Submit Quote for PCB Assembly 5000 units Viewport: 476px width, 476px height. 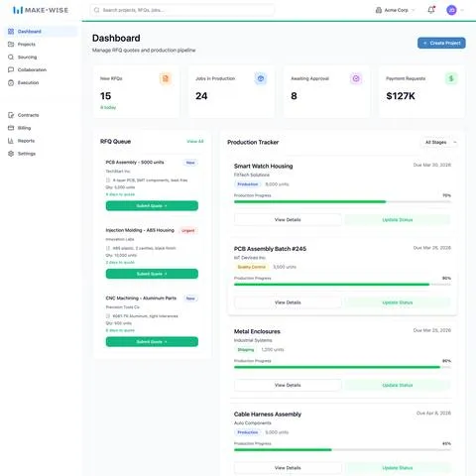coord(152,205)
